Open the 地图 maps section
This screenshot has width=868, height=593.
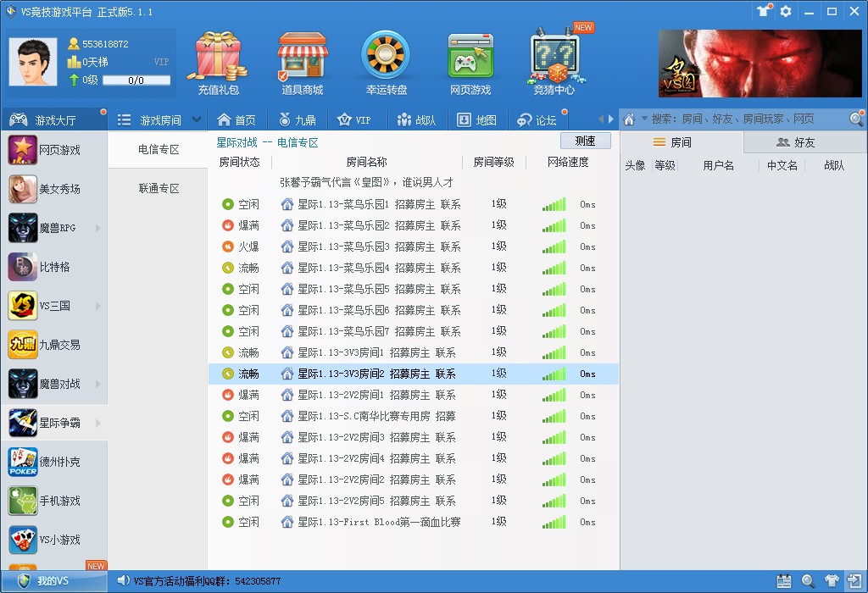477,119
